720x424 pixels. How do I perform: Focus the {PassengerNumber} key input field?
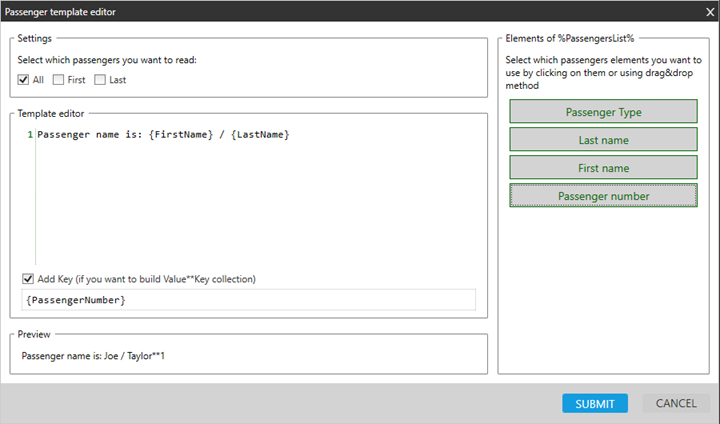[x=248, y=300]
